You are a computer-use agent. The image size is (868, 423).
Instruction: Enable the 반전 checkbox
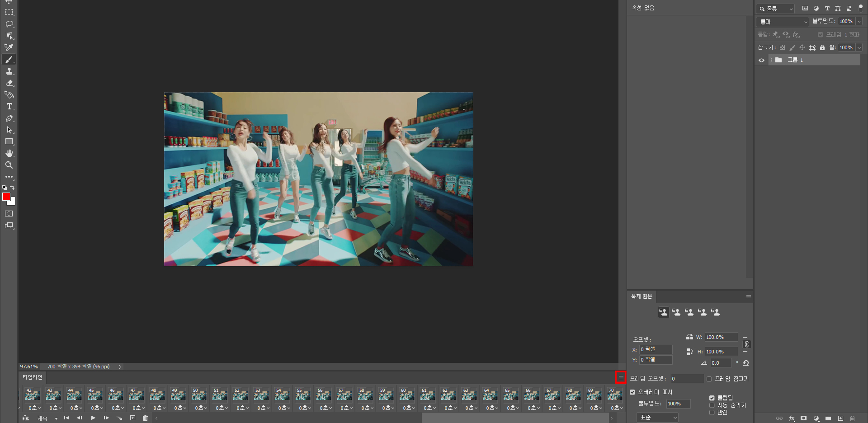coord(712,413)
